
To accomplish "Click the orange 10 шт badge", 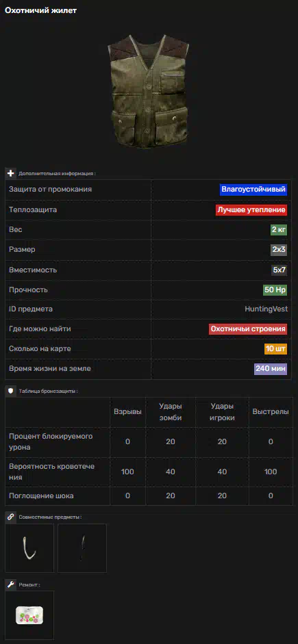I will pos(275,349).
